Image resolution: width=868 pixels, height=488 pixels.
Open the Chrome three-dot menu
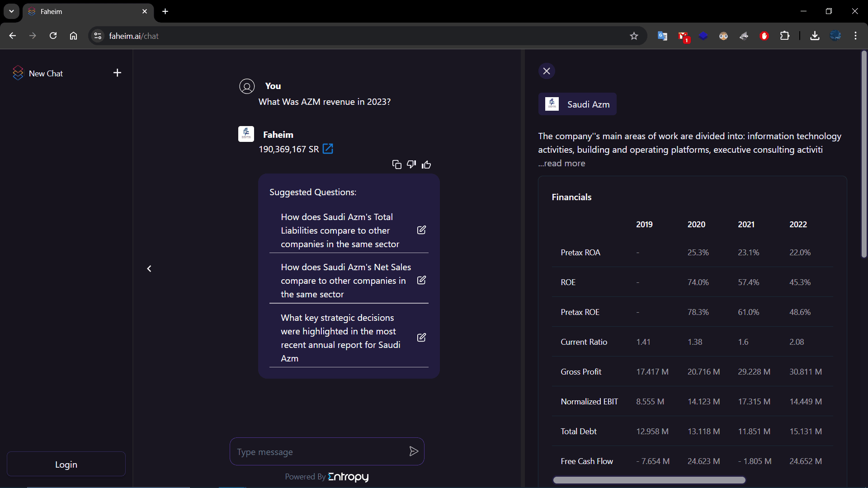point(855,36)
